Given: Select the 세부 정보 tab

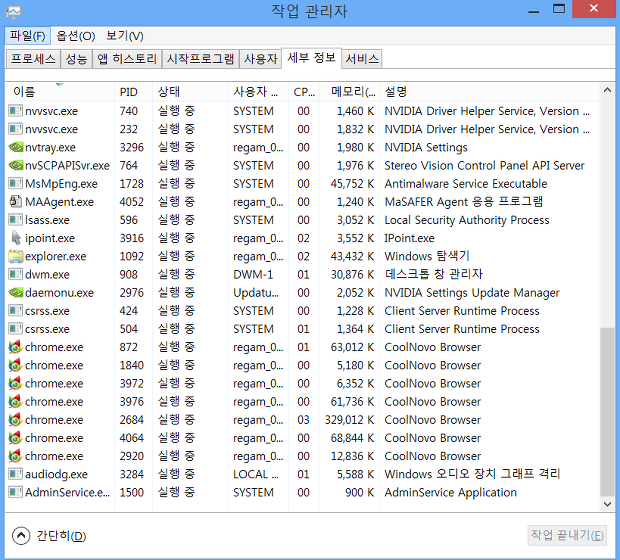Looking at the screenshot, I should (312, 58).
